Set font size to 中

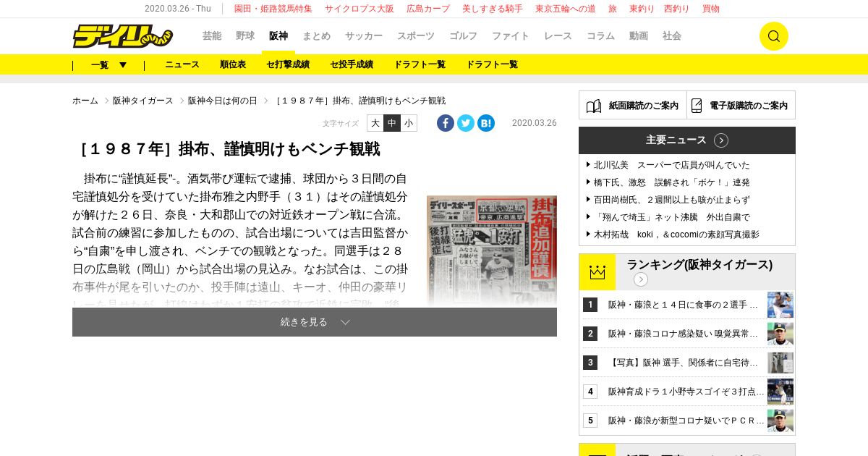(x=392, y=123)
